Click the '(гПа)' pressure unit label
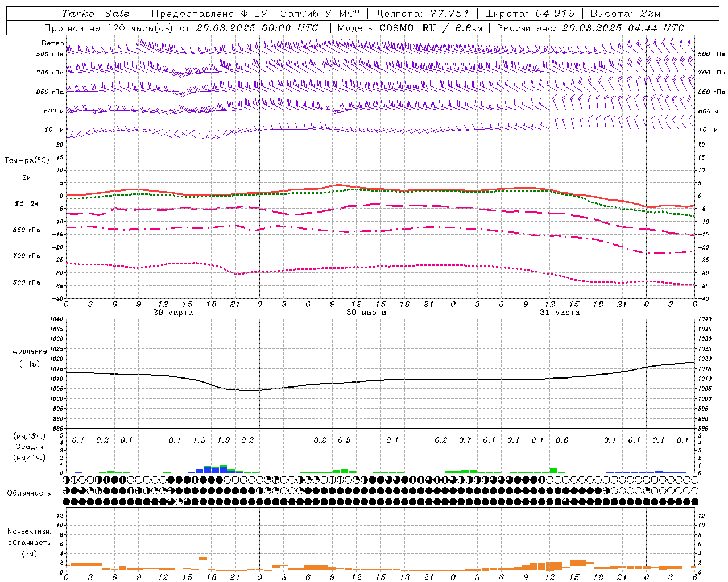The image size is (728, 582). 30,364
